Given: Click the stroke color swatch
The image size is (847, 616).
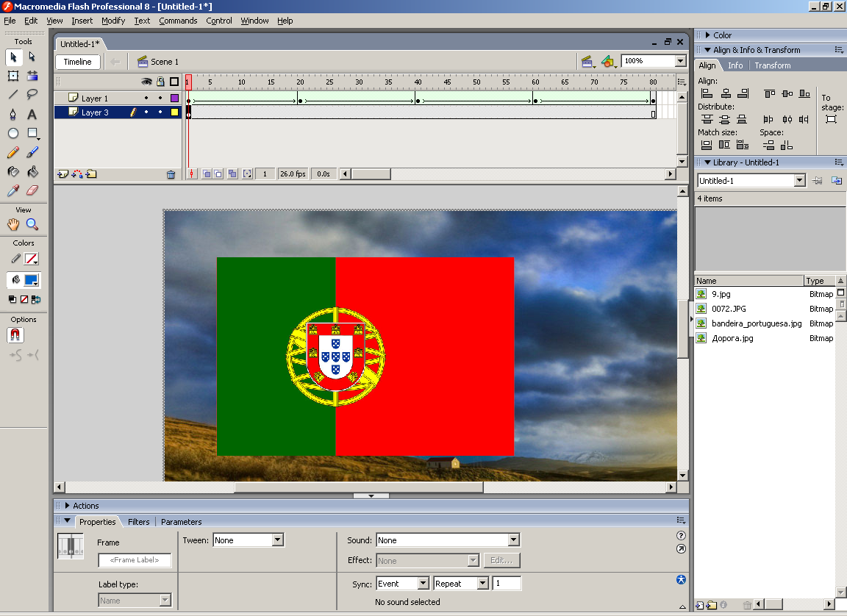Looking at the screenshot, I should [x=32, y=259].
